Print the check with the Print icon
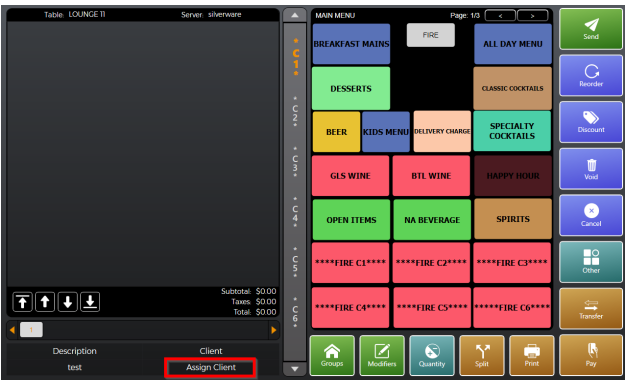The width and height of the screenshot is (630, 384). point(532,355)
